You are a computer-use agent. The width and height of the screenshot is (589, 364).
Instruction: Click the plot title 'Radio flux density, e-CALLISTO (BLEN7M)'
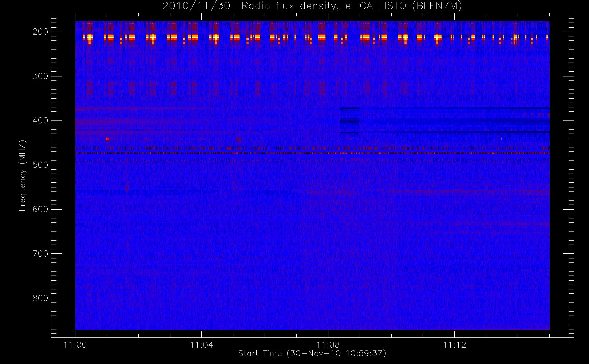click(352, 6)
